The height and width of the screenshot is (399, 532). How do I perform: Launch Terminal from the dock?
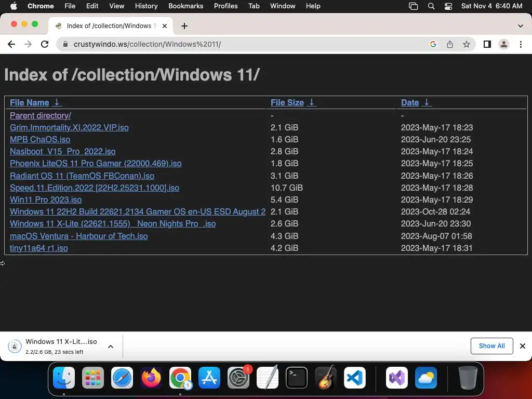click(297, 378)
